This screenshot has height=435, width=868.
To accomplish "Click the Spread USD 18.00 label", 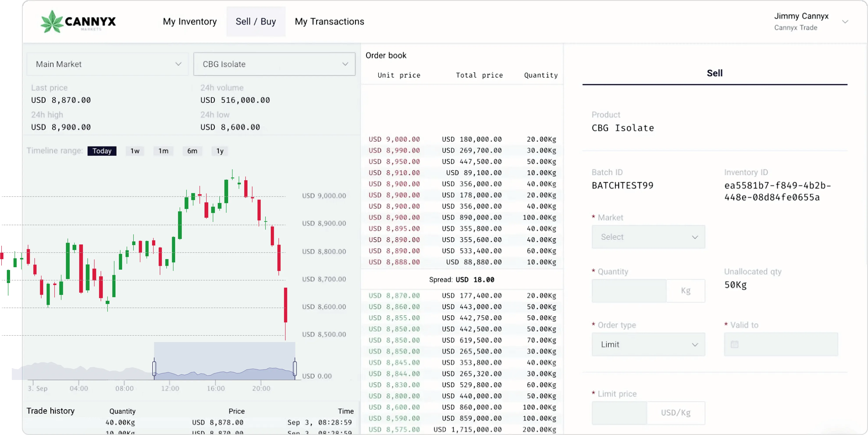I will point(462,280).
